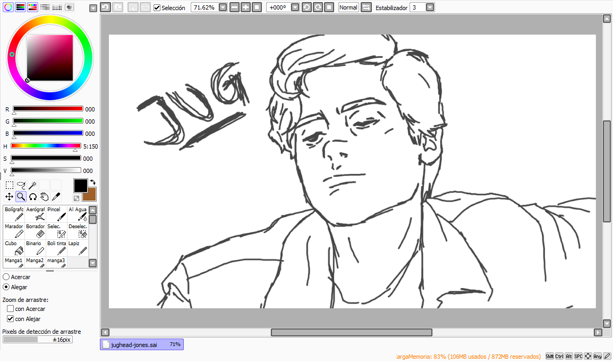This screenshot has width=613, height=364.
Task: Select the Lasso tool
Action: coord(21,185)
